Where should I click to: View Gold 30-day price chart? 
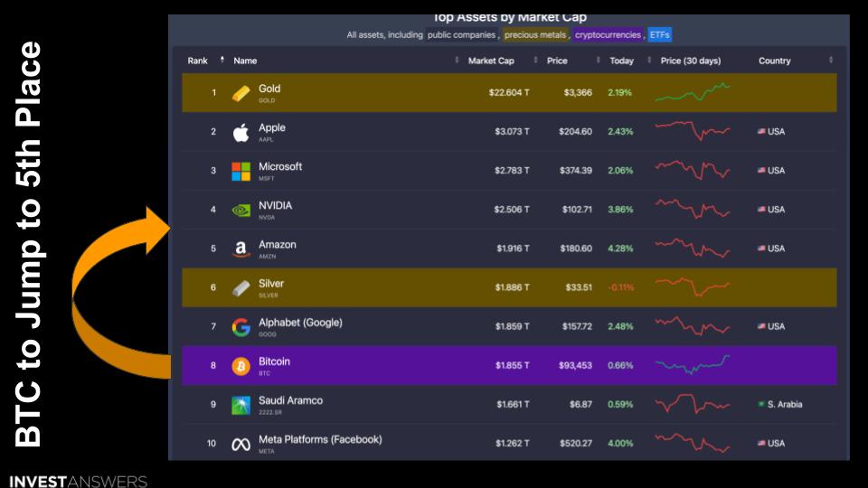point(692,92)
